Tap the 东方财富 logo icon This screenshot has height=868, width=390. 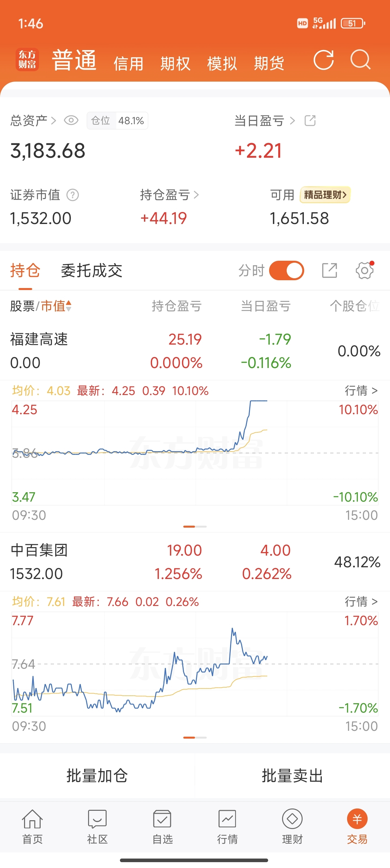coord(27,59)
